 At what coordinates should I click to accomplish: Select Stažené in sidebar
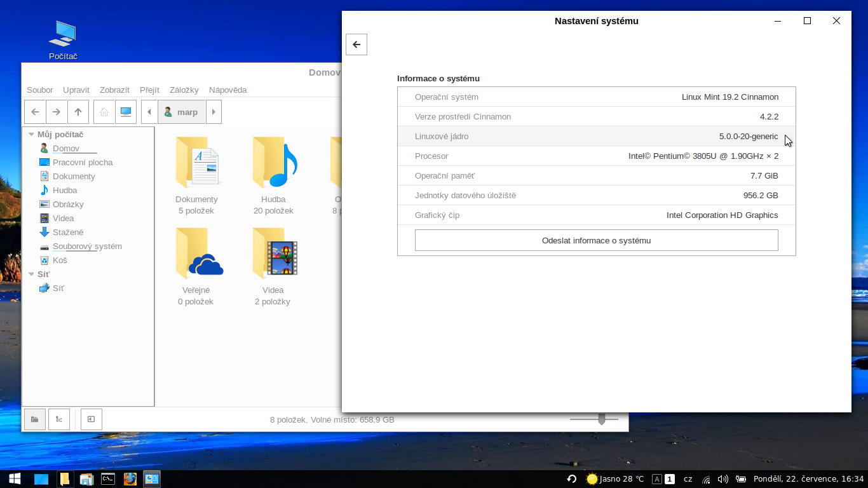pyautogui.click(x=68, y=233)
